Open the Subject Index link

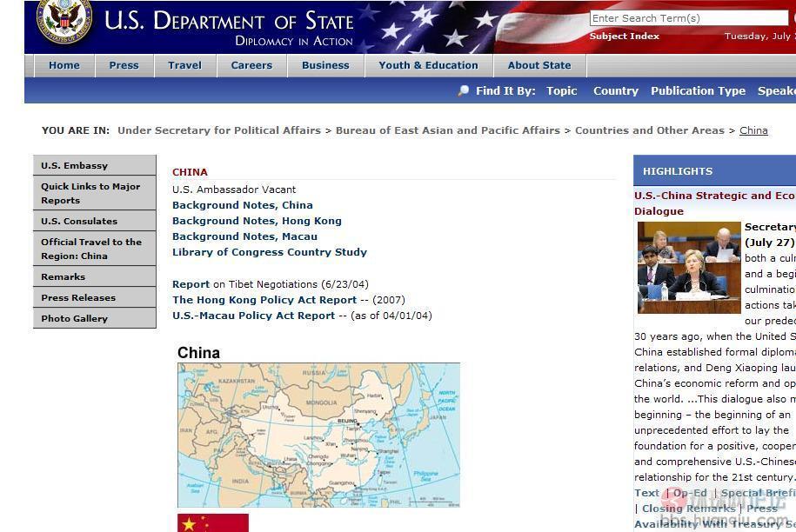pyautogui.click(x=625, y=36)
